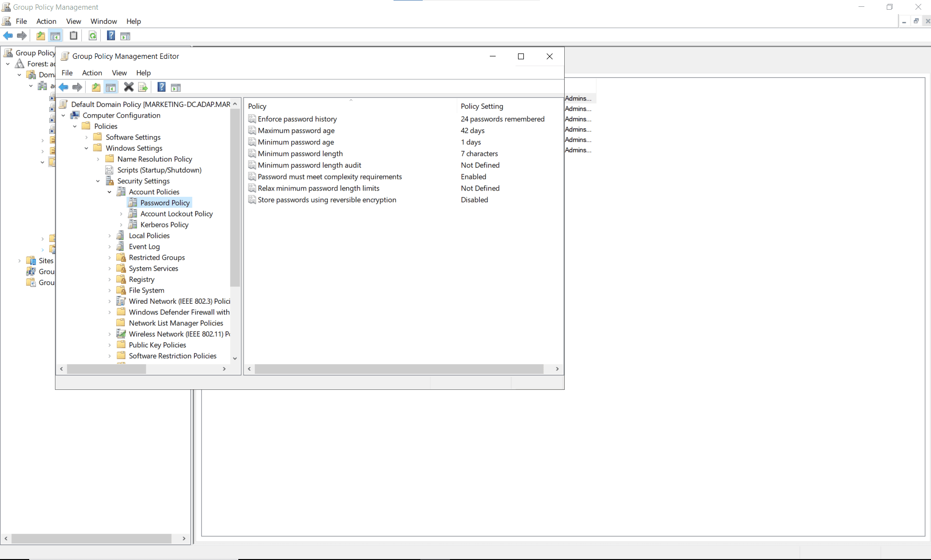Click Up One Level in main Management toolbar
Screen dimensions: 931x560
pos(40,35)
